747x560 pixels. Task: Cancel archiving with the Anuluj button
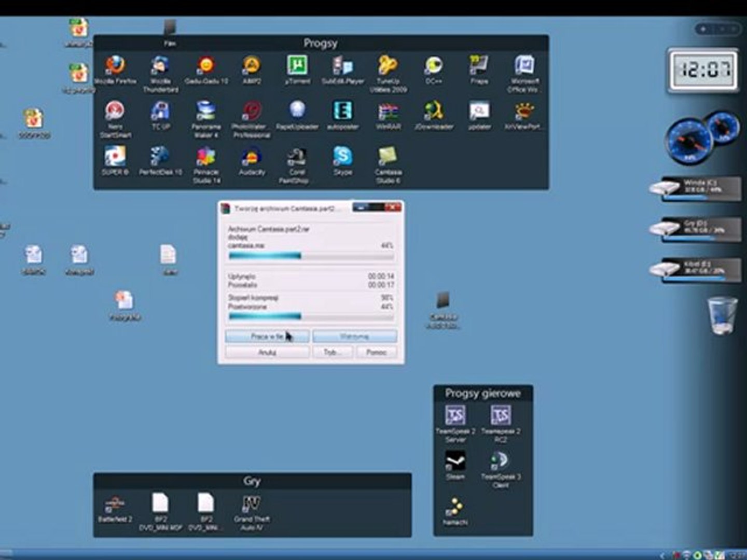(x=267, y=352)
